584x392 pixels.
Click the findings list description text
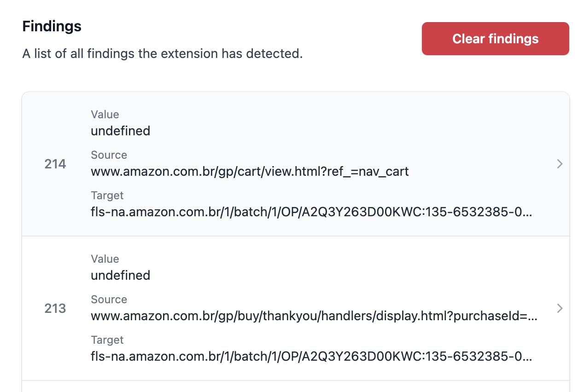point(163,54)
